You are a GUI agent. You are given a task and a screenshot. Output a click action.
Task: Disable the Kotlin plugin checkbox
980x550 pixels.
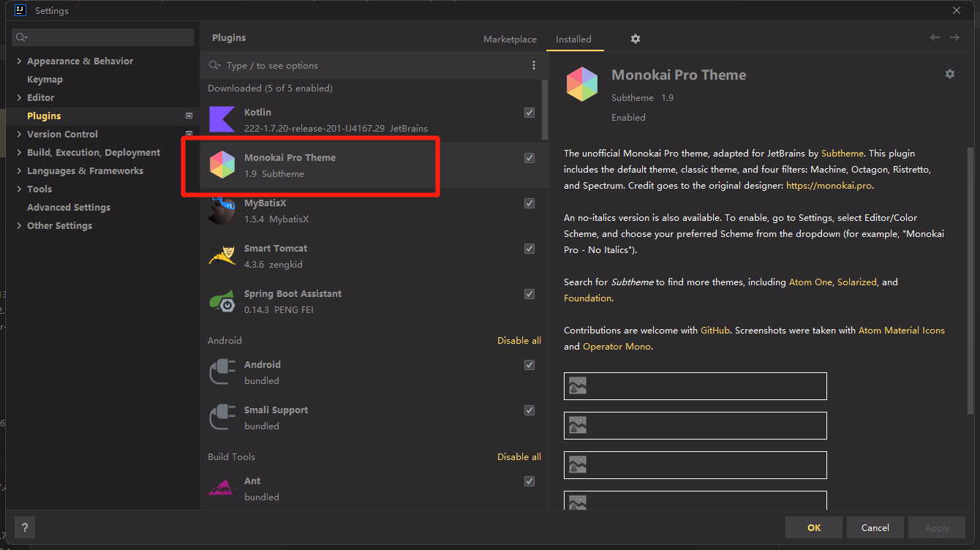pyautogui.click(x=529, y=113)
